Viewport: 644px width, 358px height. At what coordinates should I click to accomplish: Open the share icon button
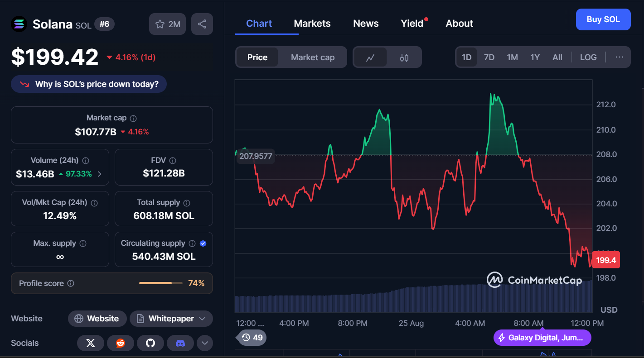(x=202, y=24)
